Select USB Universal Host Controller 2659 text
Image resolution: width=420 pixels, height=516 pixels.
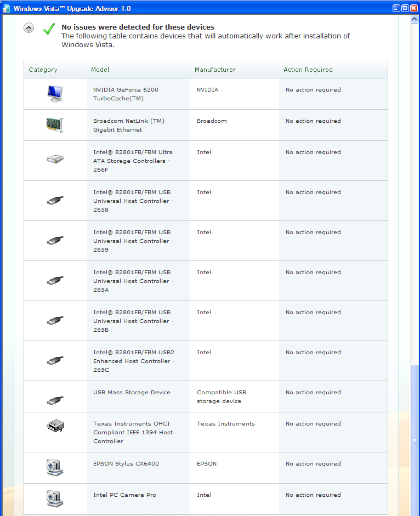click(x=133, y=241)
